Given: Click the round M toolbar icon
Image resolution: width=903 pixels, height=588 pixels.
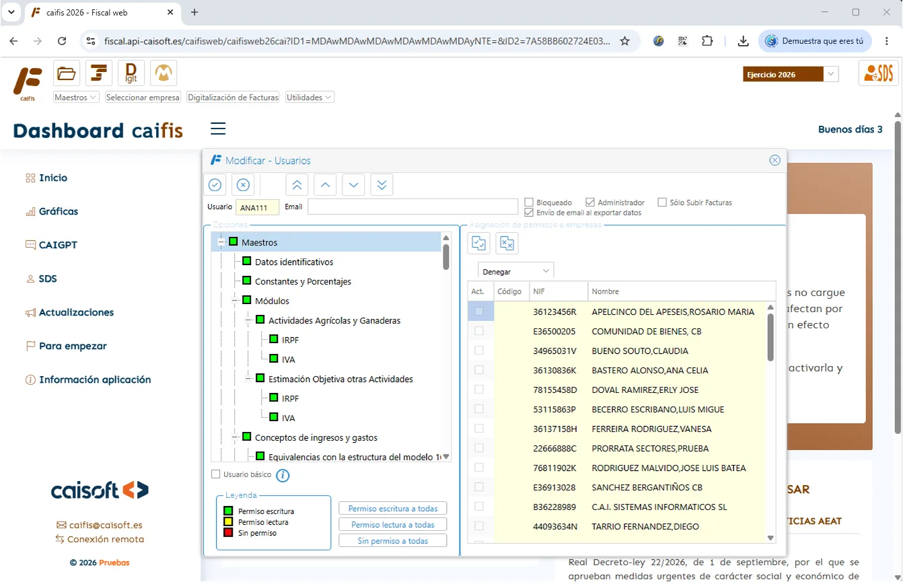Looking at the screenshot, I should click(164, 73).
